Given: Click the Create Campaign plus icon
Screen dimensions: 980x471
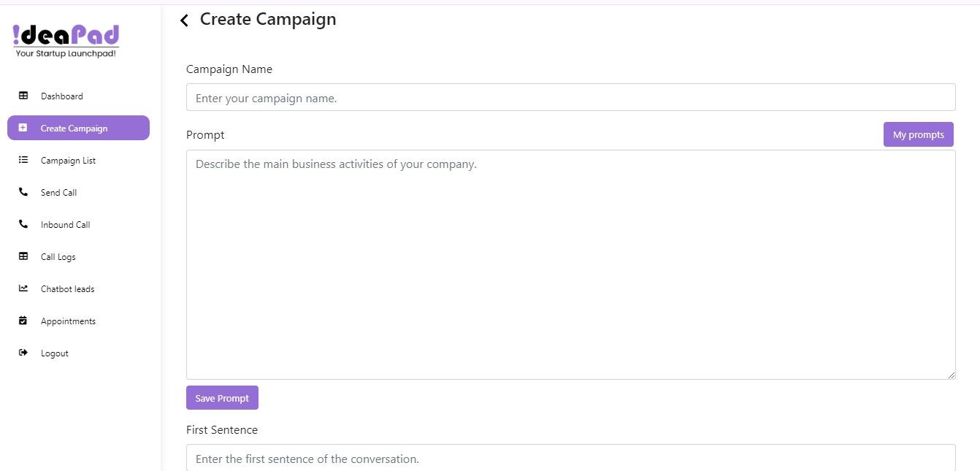Looking at the screenshot, I should (x=23, y=128).
